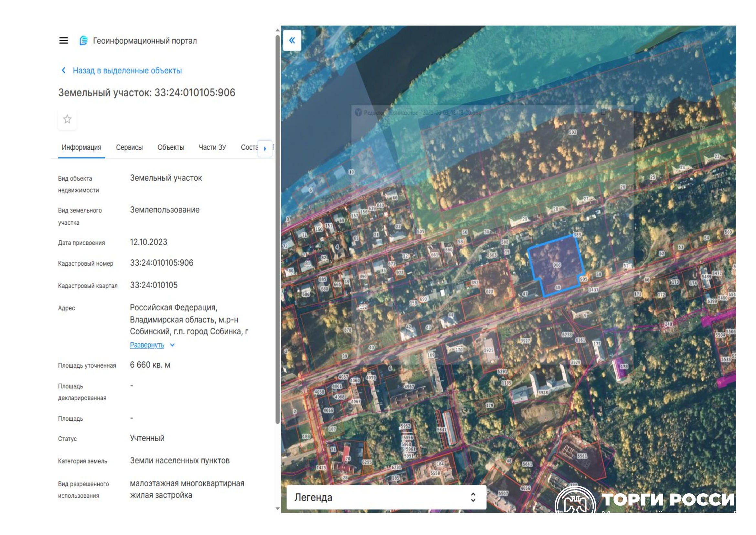
Task: Collapse side panel with double chevron
Action: pos(292,40)
